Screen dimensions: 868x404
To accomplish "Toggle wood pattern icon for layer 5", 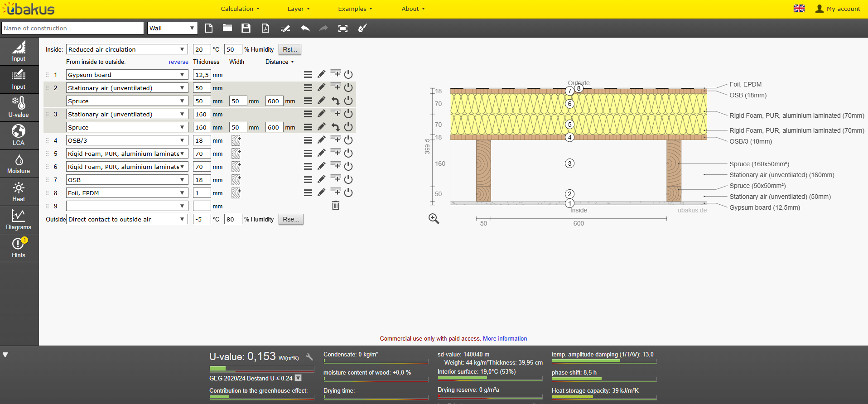I will (236, 154).
